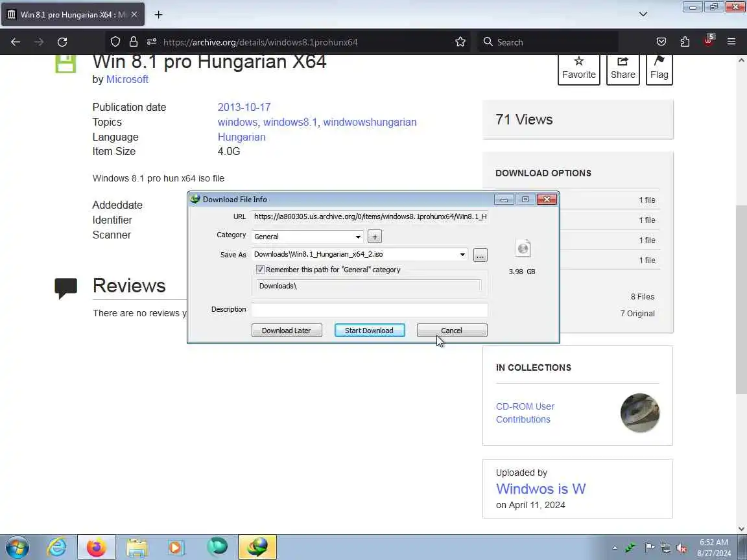The image size is (747, 560).
Task: Click the network tray icon
Action: point(665,548)
